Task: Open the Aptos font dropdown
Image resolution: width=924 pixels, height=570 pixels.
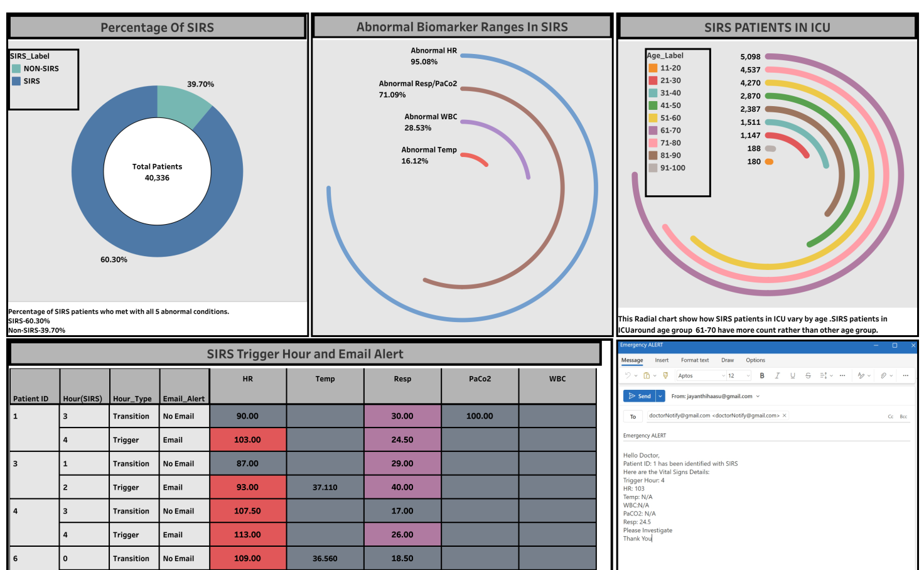Action: (701, 375)
